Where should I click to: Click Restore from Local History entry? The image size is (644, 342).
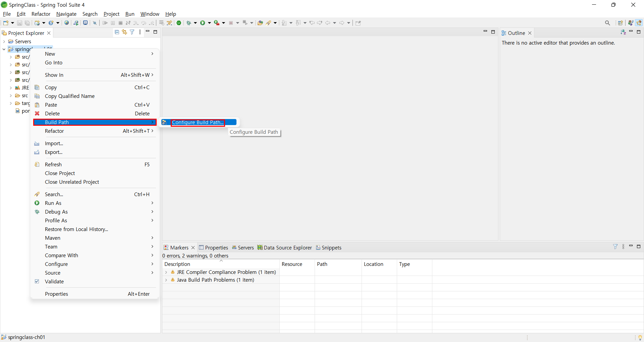95,229
